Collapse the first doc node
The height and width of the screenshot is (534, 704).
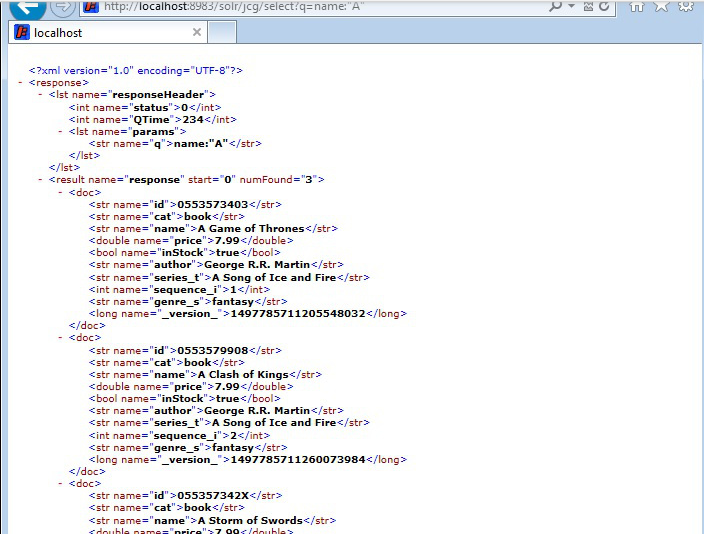coord(60,192)
